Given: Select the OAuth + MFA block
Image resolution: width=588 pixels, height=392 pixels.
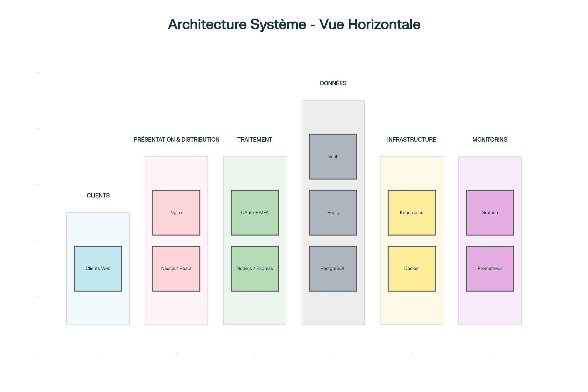Looking at the screenshot, I should pyautogui.click(x=255, y=212).
